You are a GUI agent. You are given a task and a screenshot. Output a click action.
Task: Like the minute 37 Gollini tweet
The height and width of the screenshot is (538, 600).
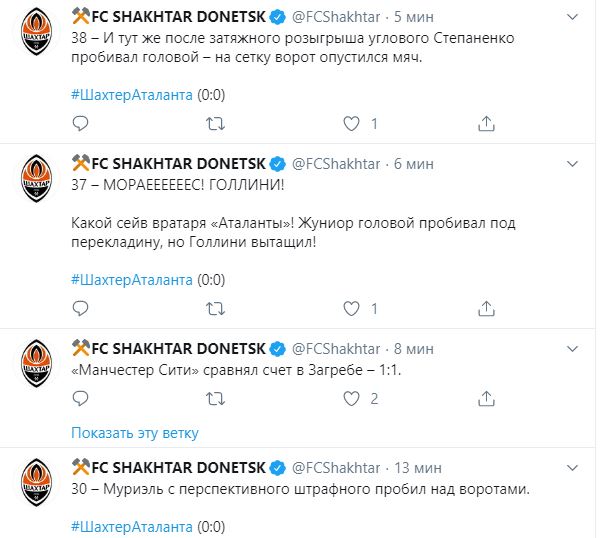351,308
